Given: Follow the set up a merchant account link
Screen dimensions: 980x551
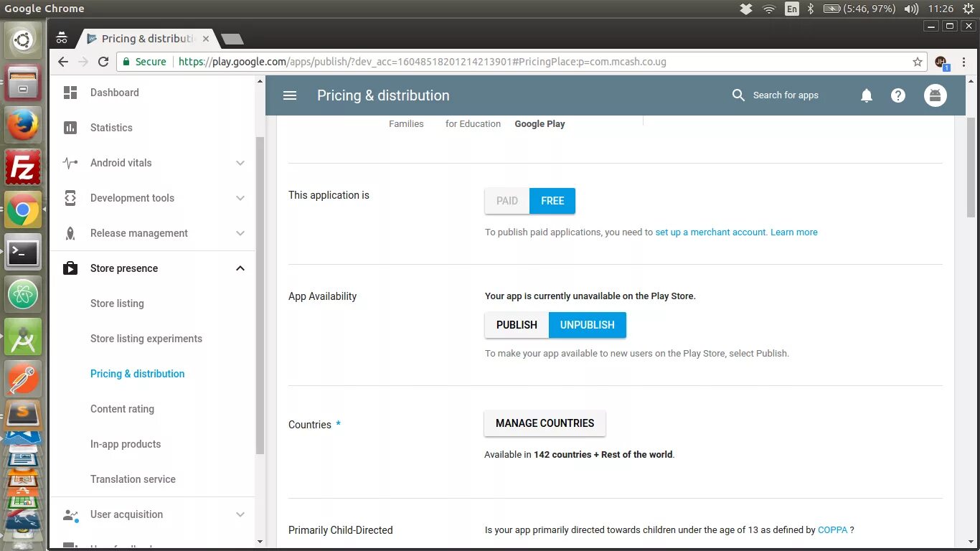Looking at the screenshot, I should pyautogui.click(x=711, y=232).
